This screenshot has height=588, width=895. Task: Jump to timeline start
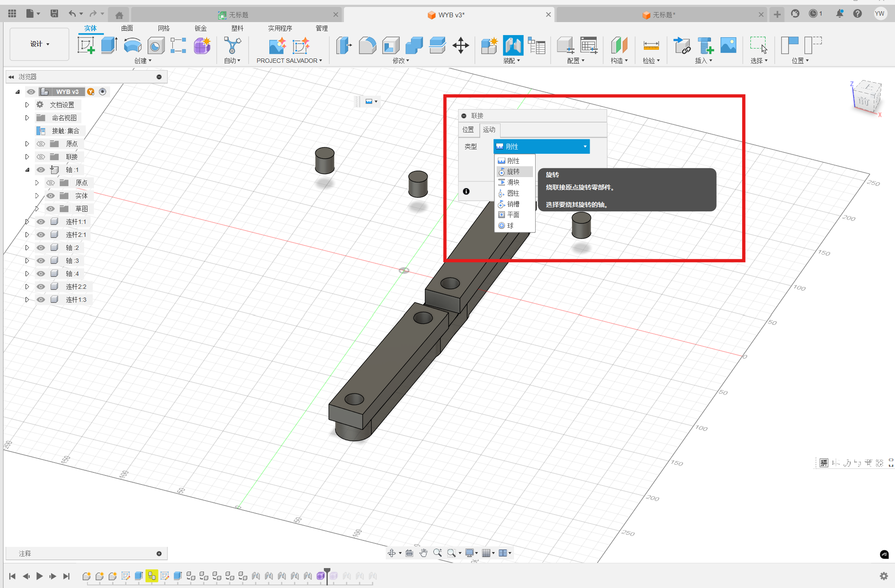click(12, 576)
